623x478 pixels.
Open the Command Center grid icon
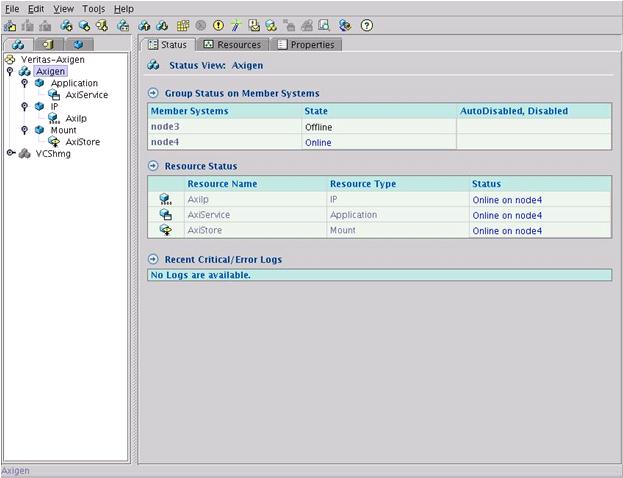click(183, 26)
